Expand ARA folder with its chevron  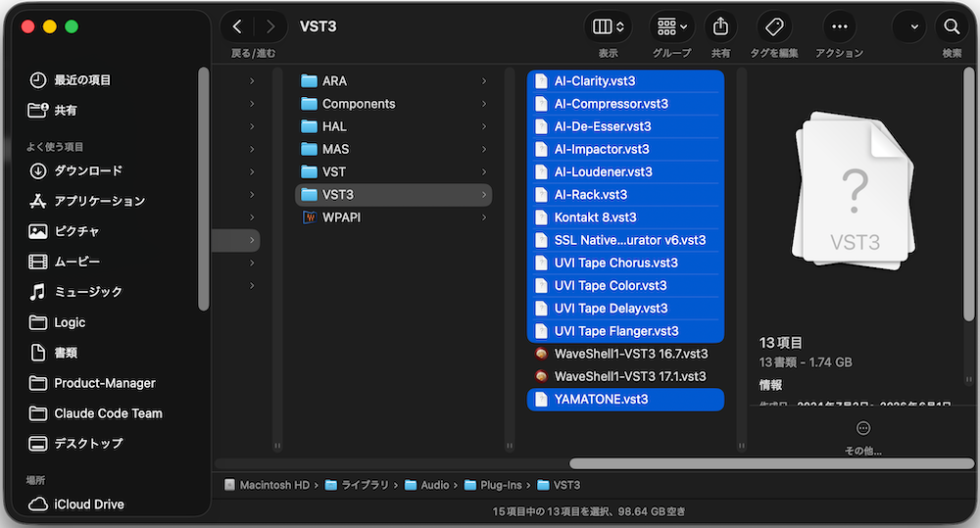[x=484, y=80]
